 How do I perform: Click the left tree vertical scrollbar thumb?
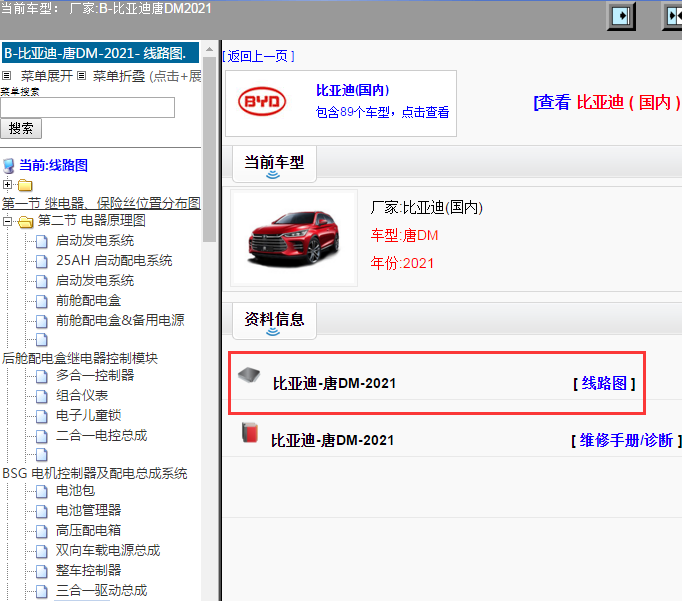210,149
